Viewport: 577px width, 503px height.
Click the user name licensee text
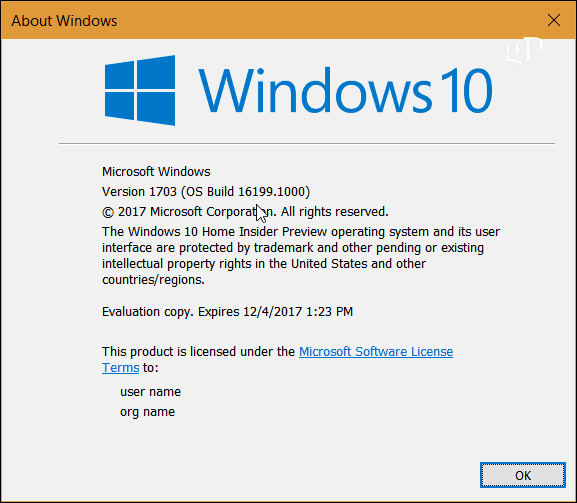(x=150, y=392)
